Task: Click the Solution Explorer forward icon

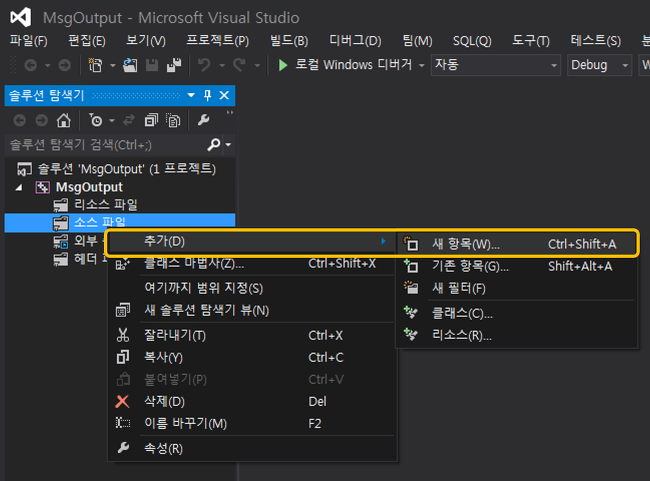Action: [x=41, y=120]
